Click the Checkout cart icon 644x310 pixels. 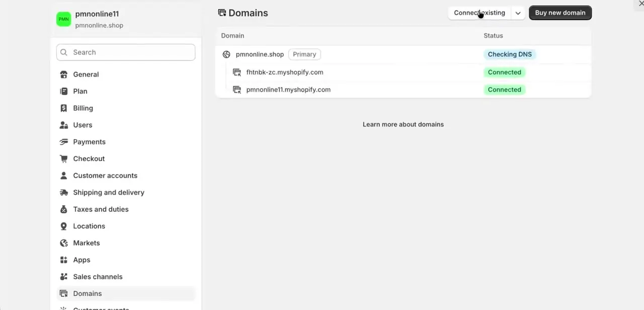pos(64,159)
